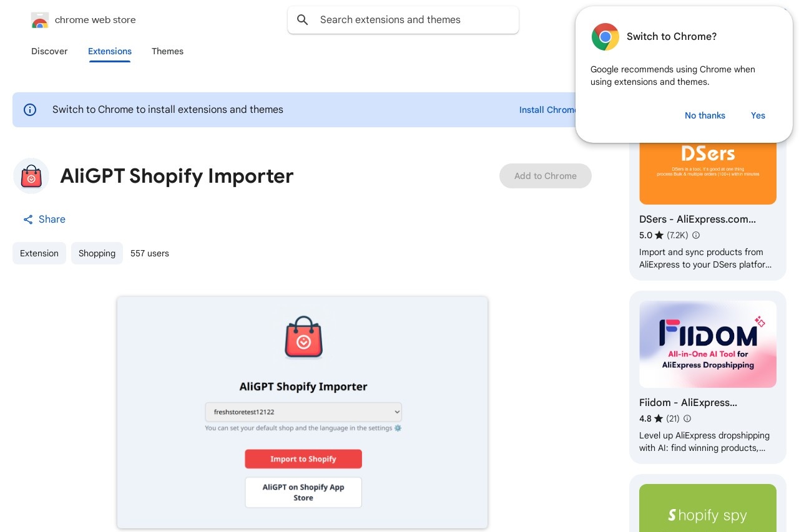
Task: Click the chrome web store title text
Action: [96, 20]
